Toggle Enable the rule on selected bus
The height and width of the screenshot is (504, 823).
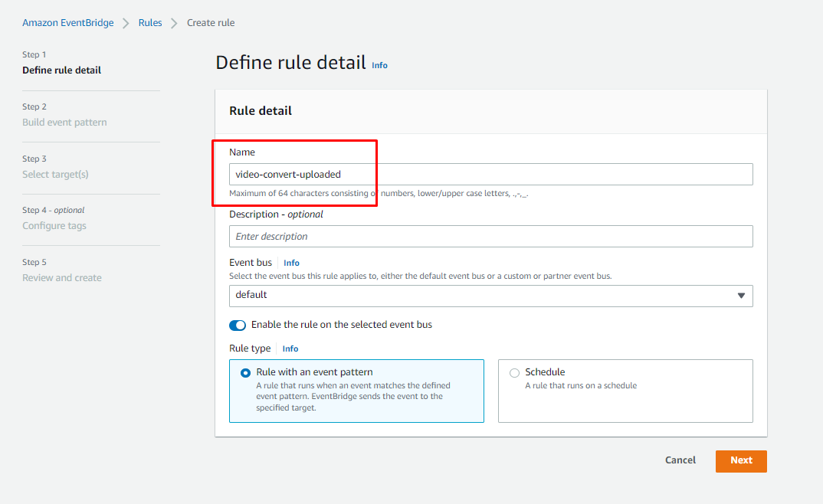coord(238,325)
